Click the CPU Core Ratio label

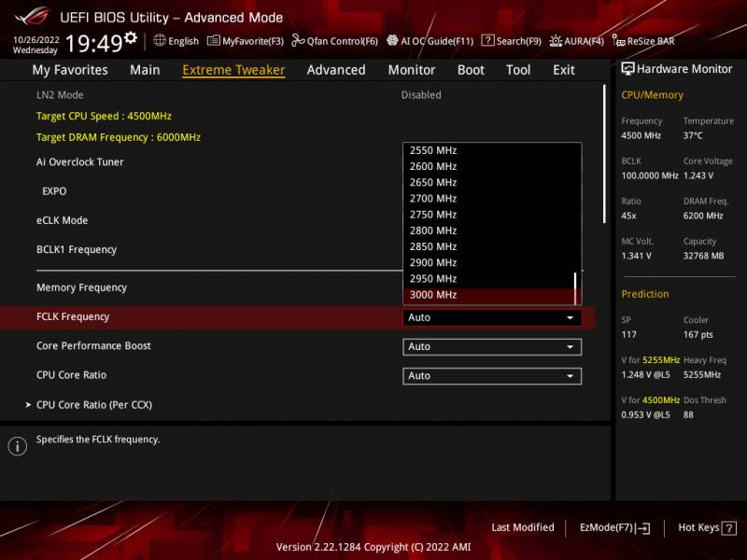[x=72, y=375]
